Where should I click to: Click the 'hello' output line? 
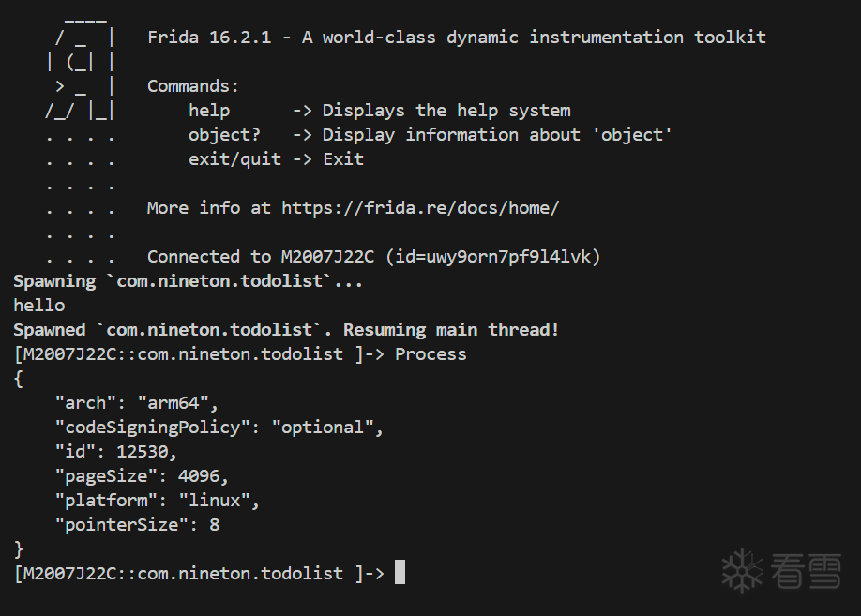coord(39,306)
